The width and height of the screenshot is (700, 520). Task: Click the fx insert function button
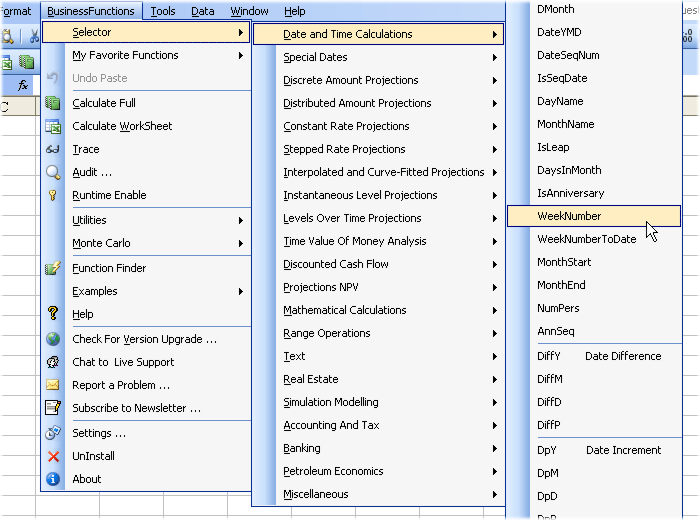(22, 85)
